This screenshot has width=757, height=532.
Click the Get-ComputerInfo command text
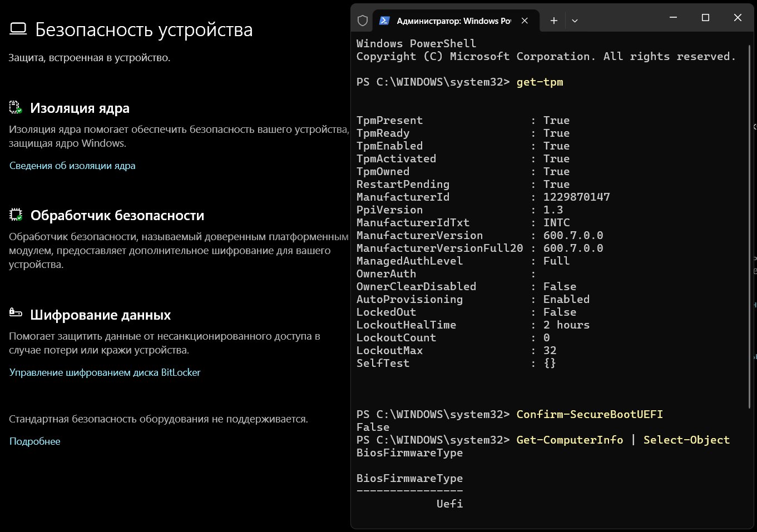click(570, 440)
